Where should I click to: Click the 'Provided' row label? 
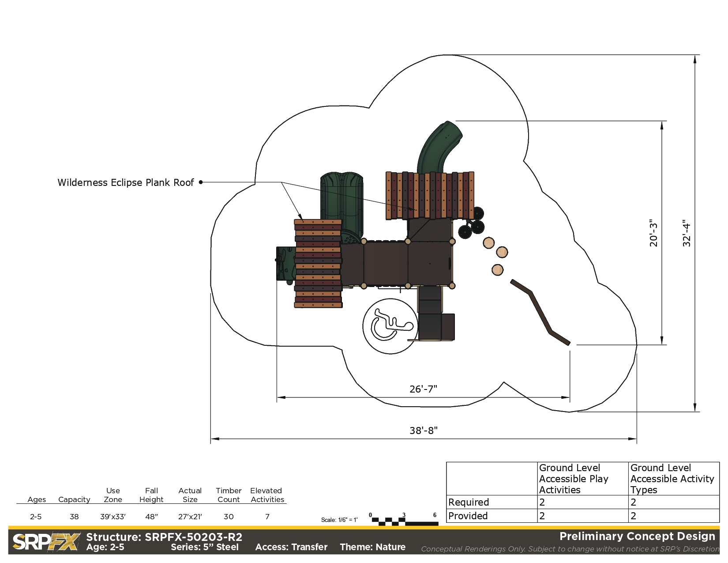(468, 516)
